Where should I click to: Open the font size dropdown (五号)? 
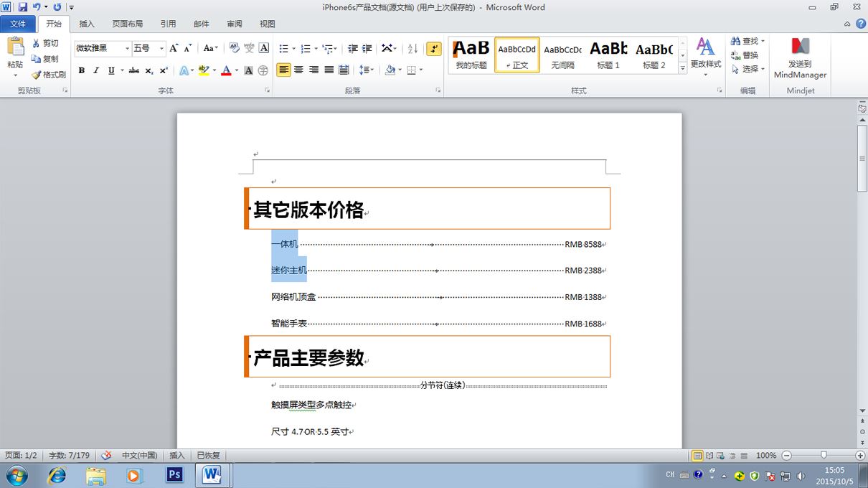pyautogui.click(x=161, y=48)
